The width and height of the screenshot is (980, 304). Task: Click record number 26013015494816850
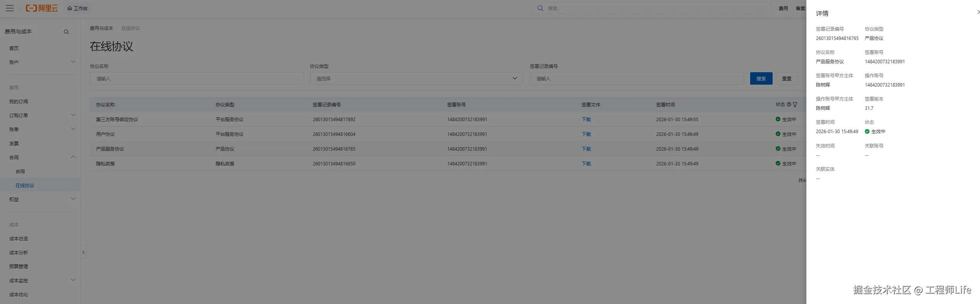click(334, 164)
